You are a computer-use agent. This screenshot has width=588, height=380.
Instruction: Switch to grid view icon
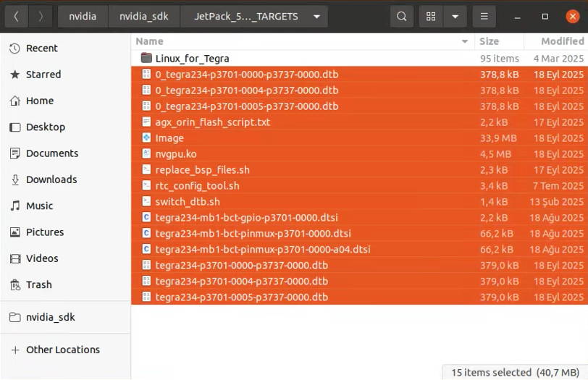pos(431,17)
